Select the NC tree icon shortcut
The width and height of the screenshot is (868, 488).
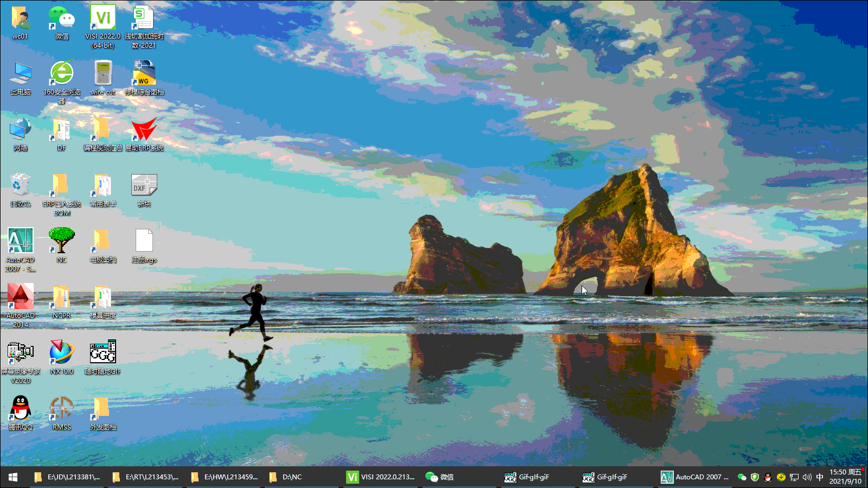point(62,246)
